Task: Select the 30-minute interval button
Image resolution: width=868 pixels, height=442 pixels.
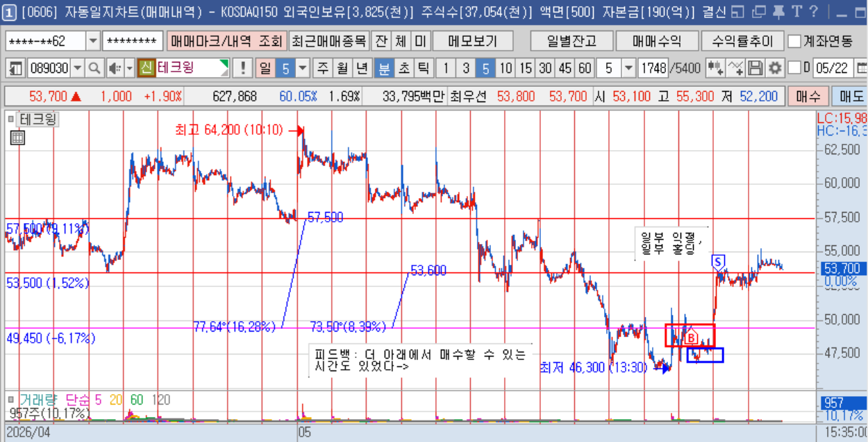Action: coord(545,68)
